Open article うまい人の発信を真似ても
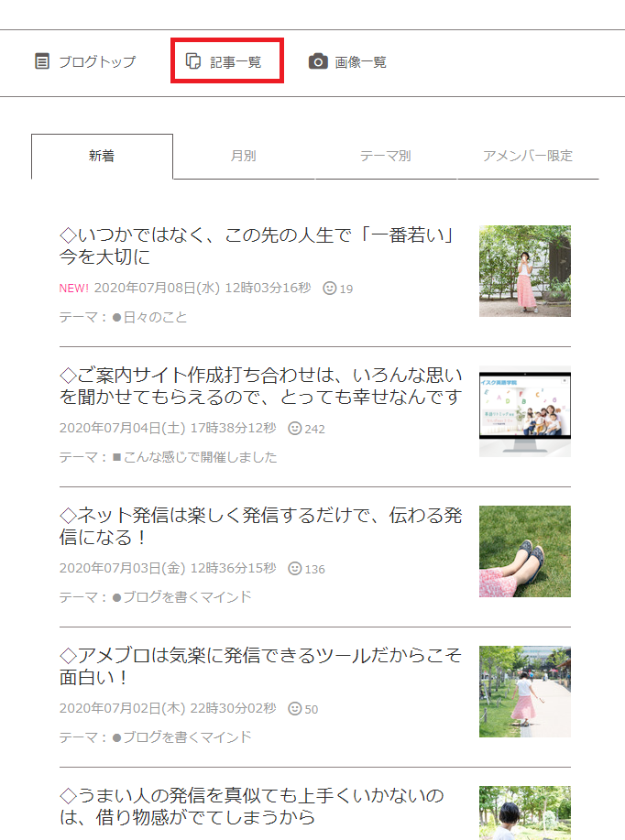The height and width of the screenshot is (840, 625). [252, 806]
